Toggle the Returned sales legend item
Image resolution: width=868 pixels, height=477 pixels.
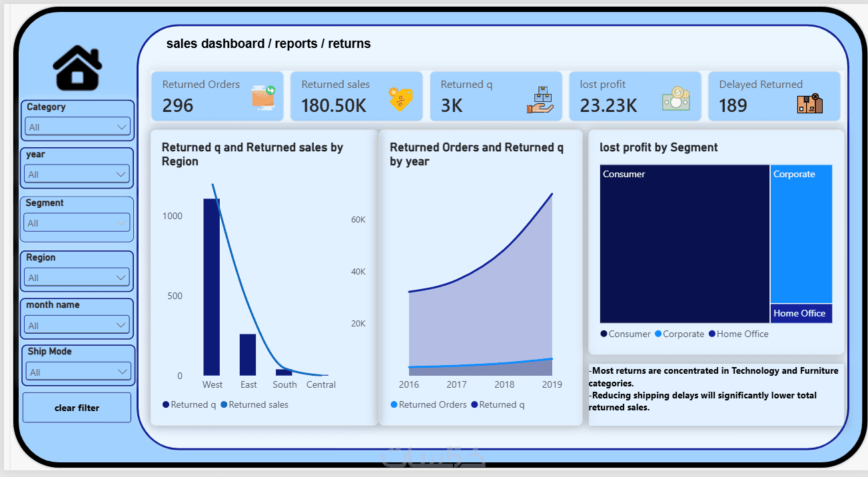[x=254, y=404]
